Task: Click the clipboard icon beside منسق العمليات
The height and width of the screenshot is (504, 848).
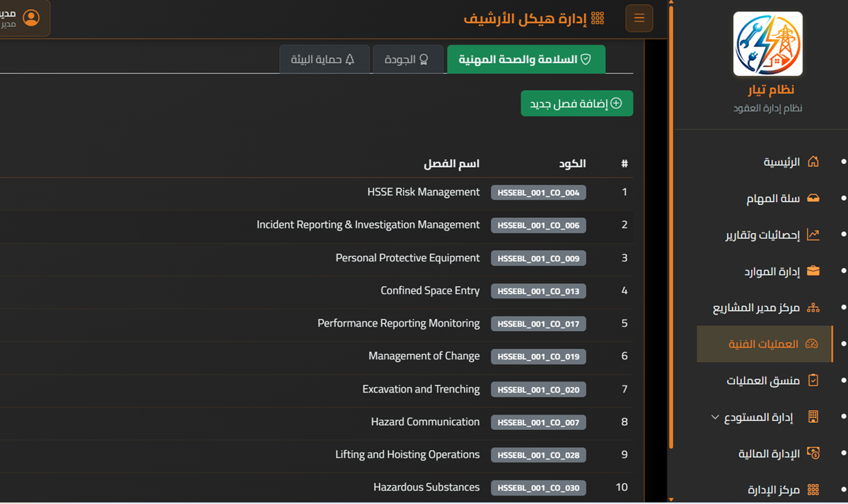Action: coord(813,380)
